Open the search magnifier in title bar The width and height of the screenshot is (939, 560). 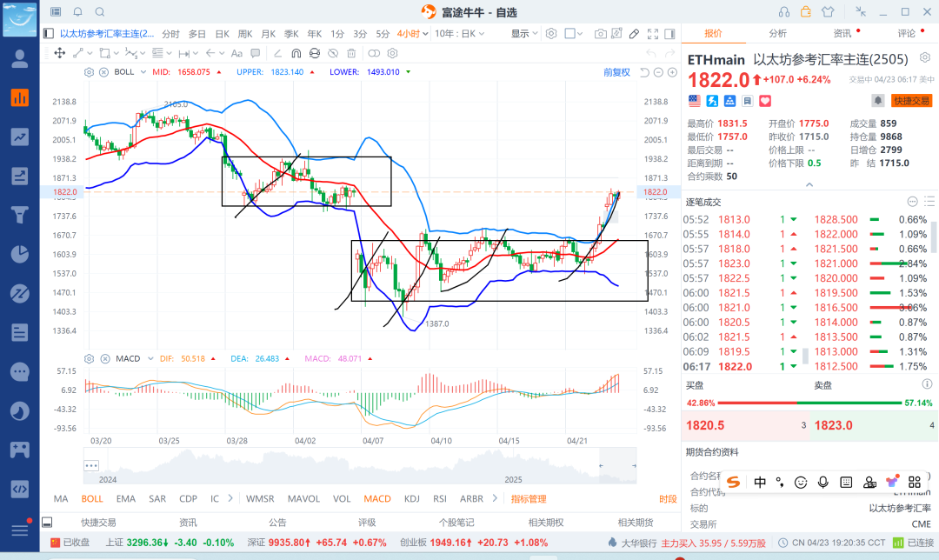[x=100, y=12]
